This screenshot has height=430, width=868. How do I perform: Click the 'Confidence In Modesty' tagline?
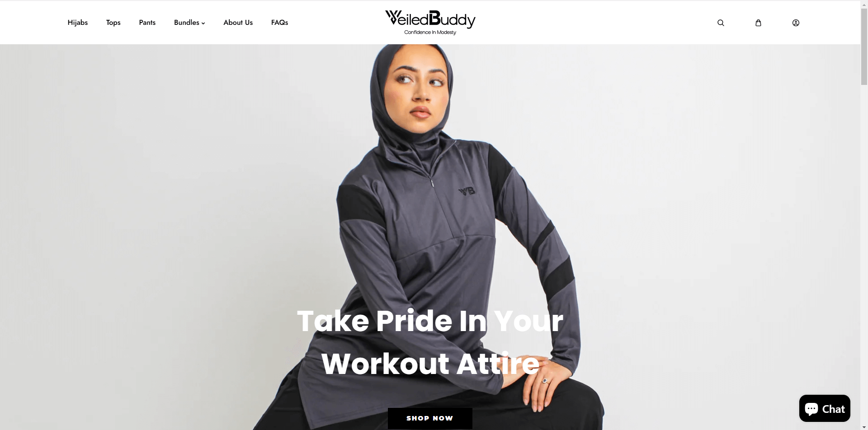point(430,33)
